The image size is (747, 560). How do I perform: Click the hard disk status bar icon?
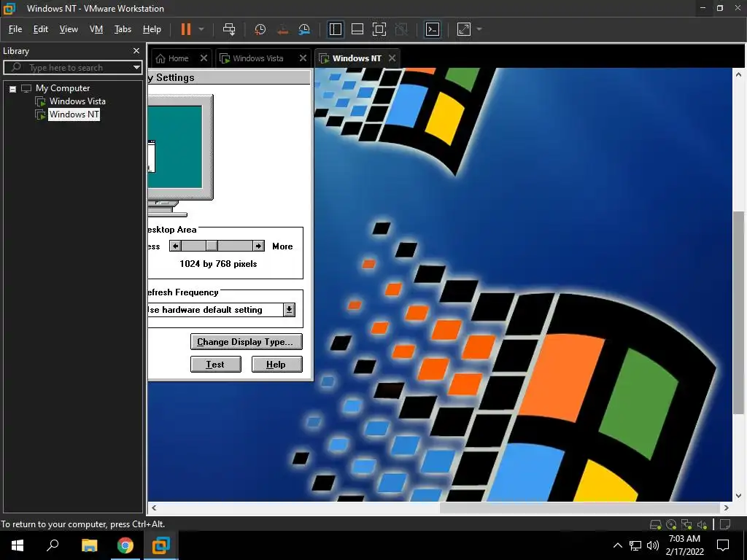point(656,524)
